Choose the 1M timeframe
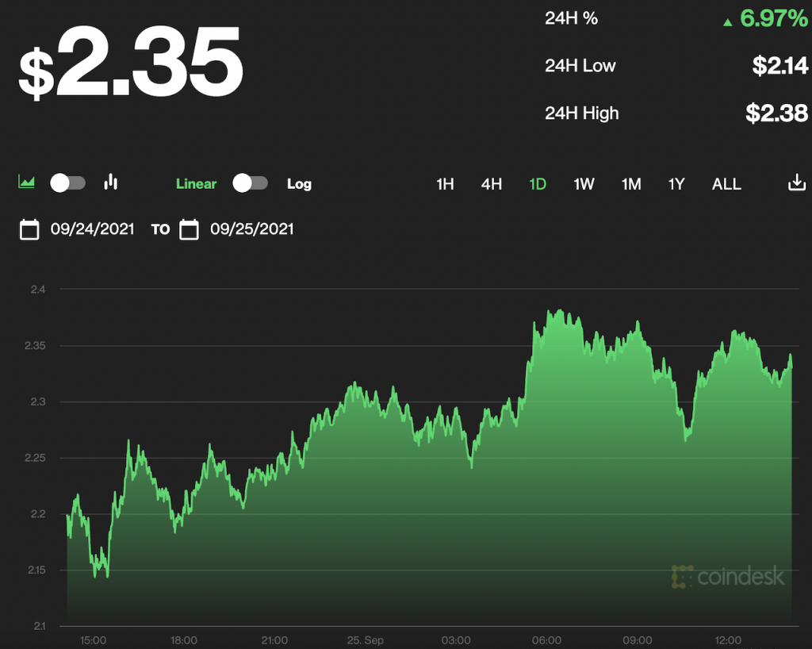Viewport: 812px width, 649px height. (630, 184)
